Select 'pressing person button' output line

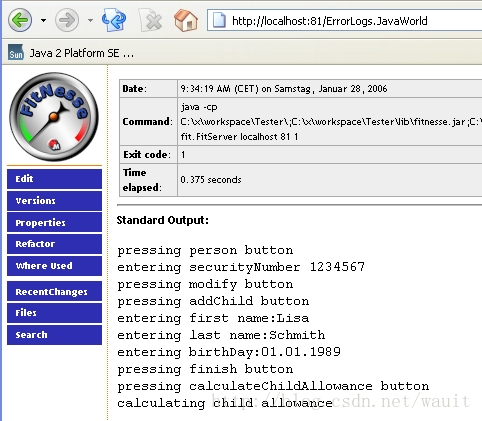pyautogui.click(x=205, y=250)
